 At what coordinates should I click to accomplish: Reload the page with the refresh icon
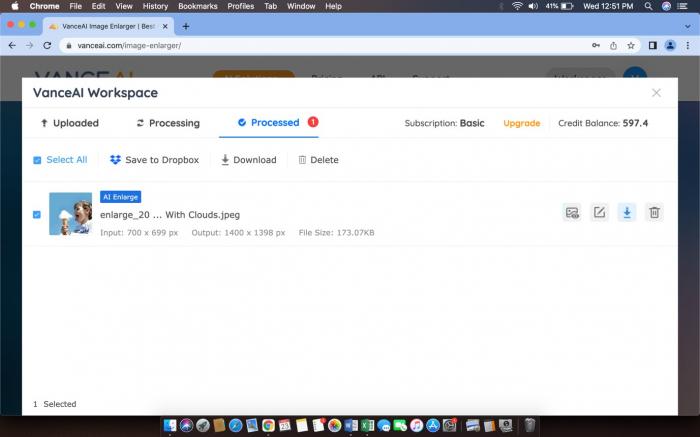(47, 46)
